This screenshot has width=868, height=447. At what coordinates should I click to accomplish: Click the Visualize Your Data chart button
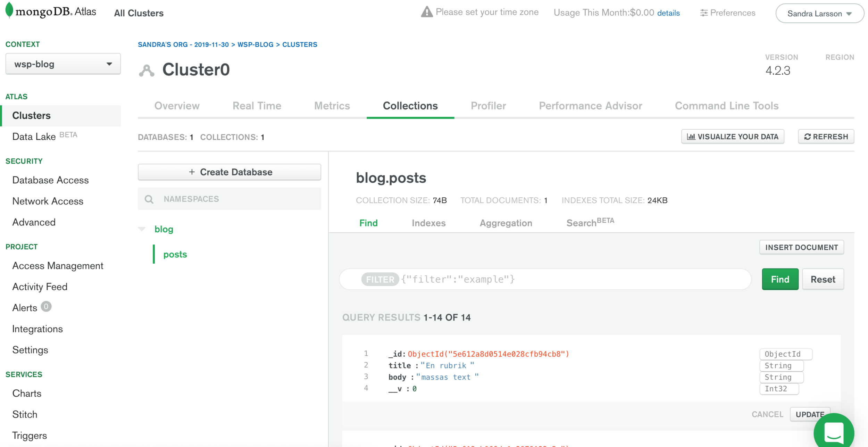click(733, 136)
